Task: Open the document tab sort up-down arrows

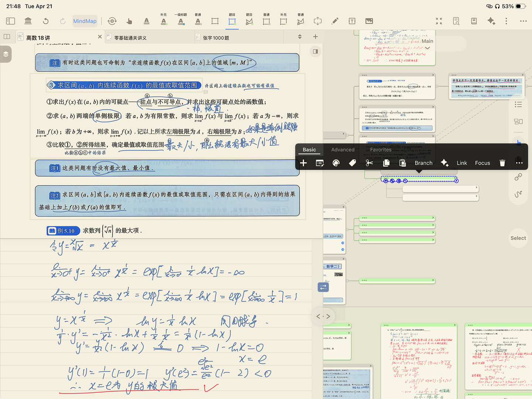Action: [x=300, y=37]
